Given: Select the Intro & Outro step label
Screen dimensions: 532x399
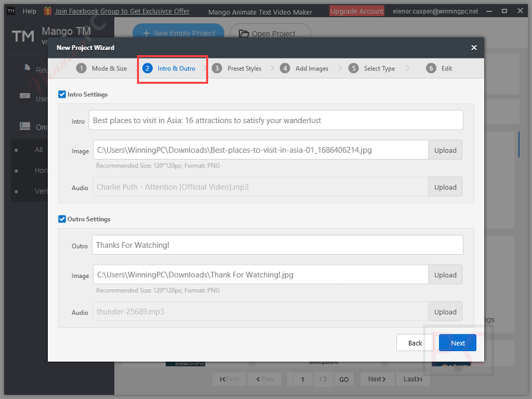Looking at the screenshot, I should (x=176, y=68).
